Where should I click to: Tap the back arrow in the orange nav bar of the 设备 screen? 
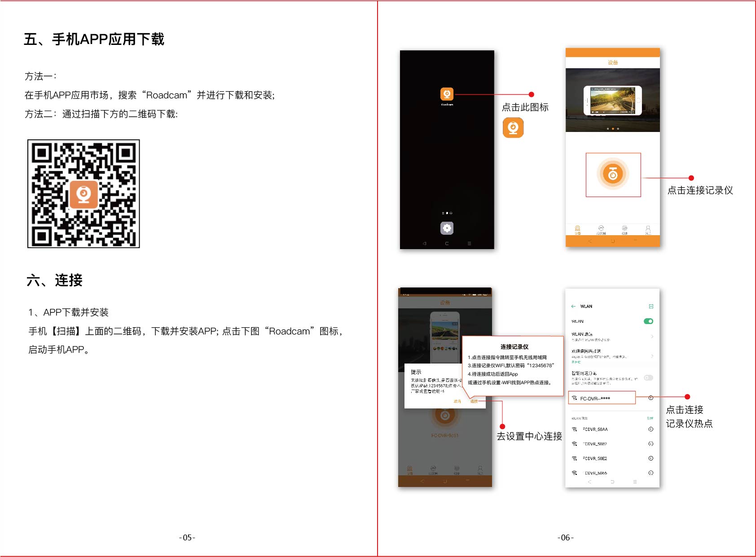tap(590, 241)
